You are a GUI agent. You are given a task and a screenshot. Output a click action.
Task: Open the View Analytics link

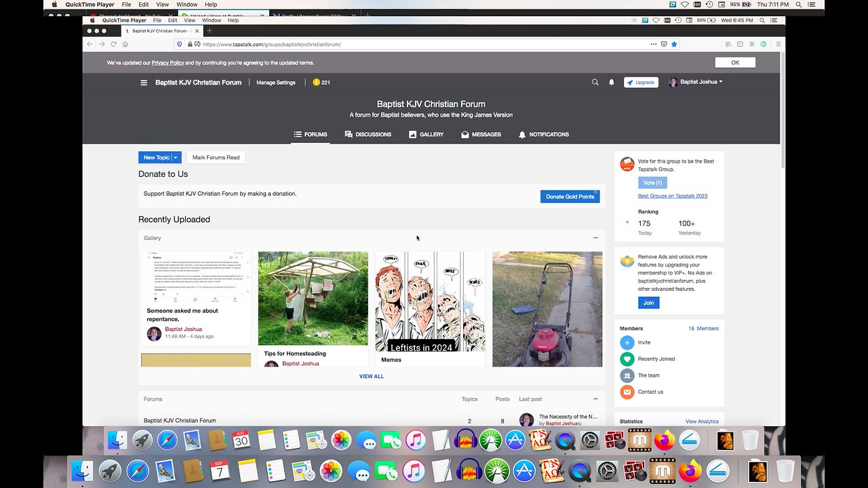coord(702,422)
